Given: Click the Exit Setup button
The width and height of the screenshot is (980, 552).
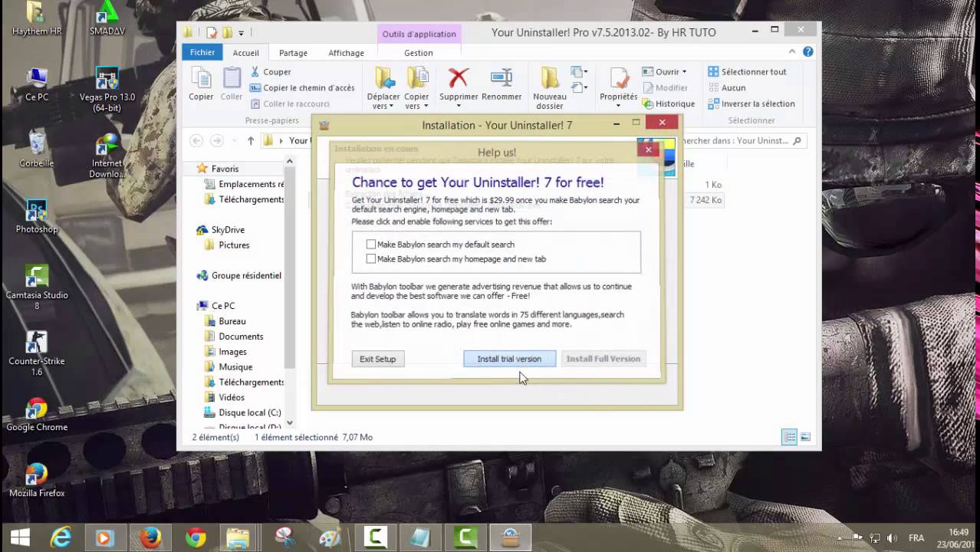Looking at the screenshot, I should 378,359.
